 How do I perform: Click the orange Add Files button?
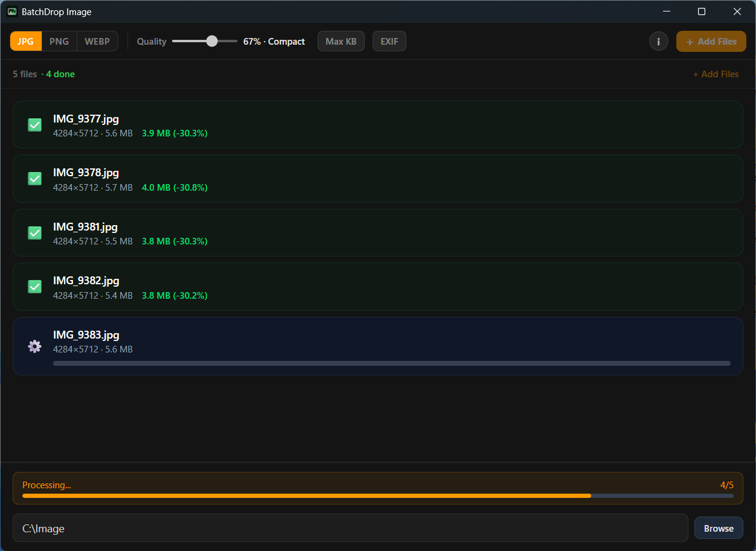coord(711,42)
